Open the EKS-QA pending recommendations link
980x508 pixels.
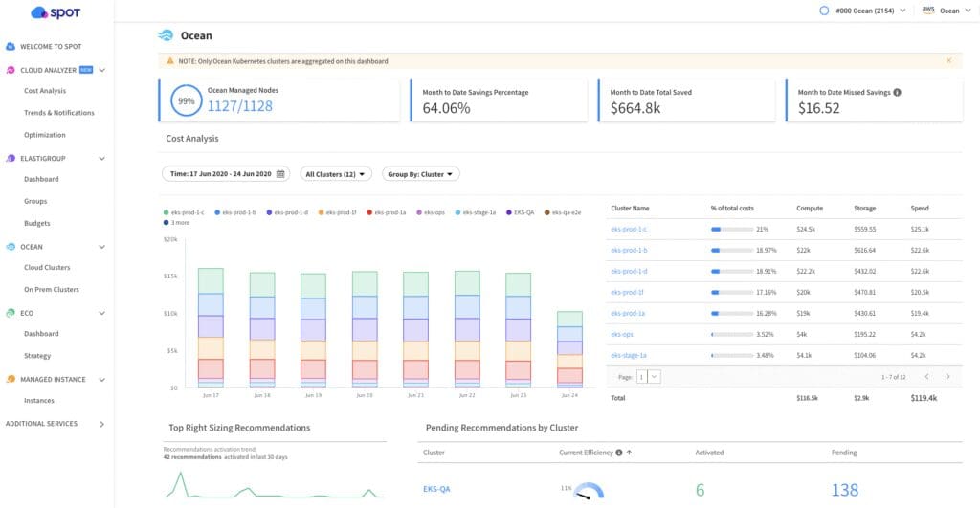click(436, 489)
